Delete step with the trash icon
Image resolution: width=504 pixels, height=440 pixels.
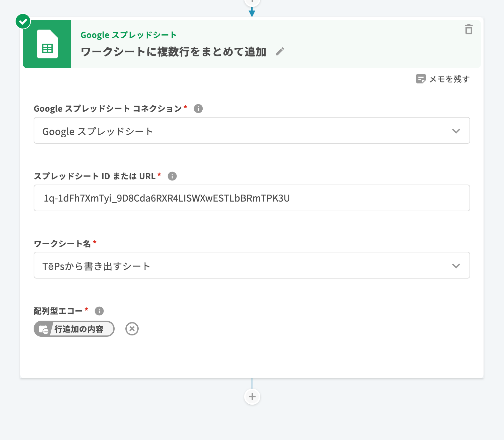[x=469, y=30]
